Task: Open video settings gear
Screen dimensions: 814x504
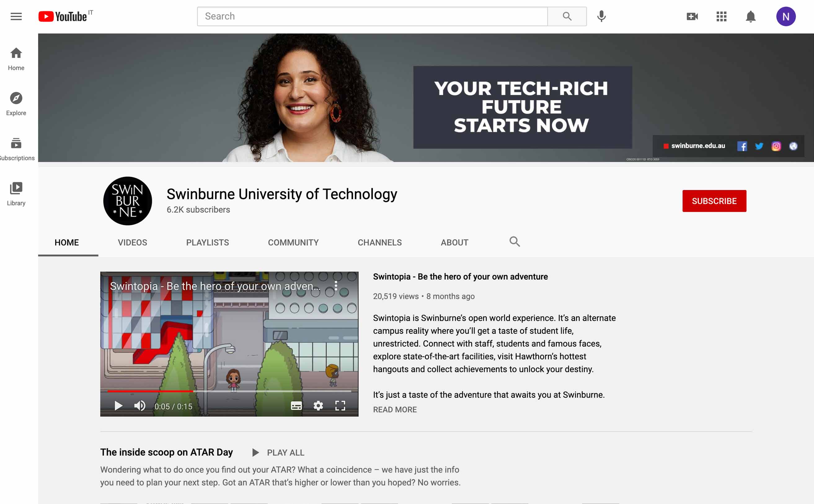Action: tap(318, 406)
